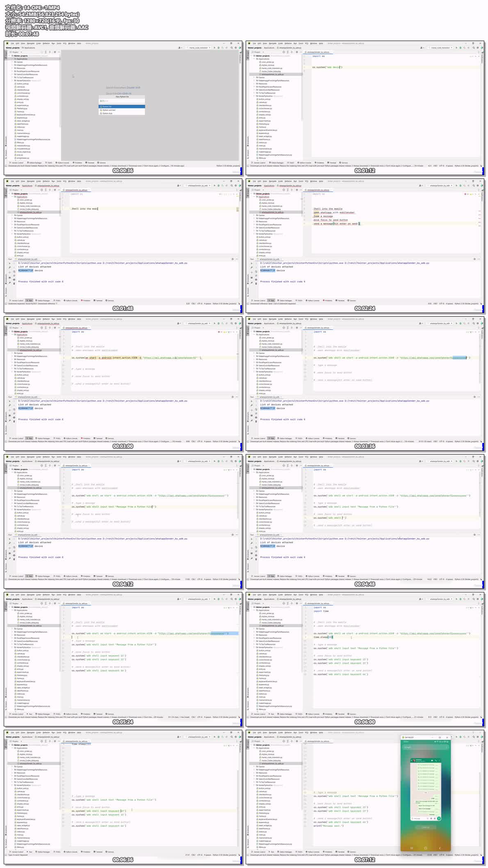Screen dimensions: 488x868
Task: Open Run panel settings gear in 00:03:00 frame
Action: tap(233, 397)
